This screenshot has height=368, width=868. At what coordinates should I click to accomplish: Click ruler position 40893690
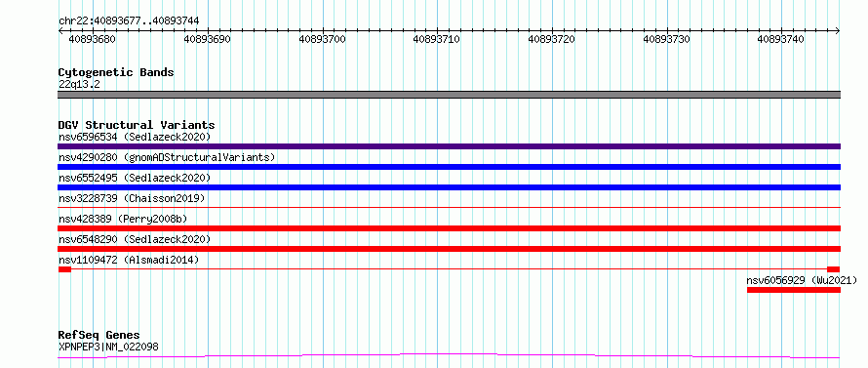(207, 39)
